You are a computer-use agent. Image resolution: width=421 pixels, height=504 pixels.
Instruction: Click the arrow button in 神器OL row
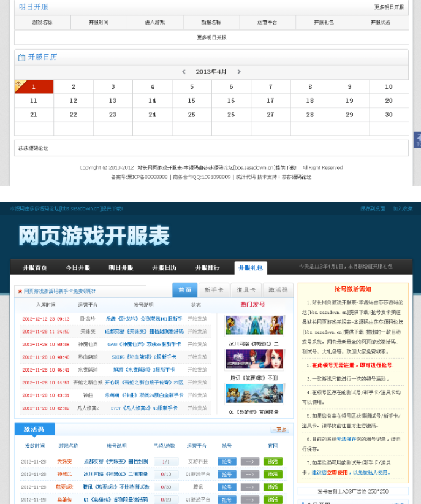pos(249,475)
